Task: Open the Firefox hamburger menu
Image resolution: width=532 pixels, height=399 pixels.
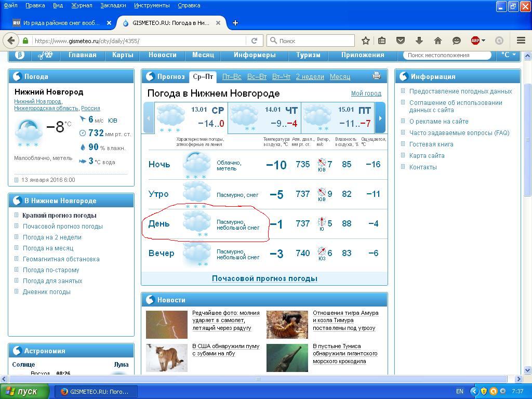Action: click(x=521, y=41)
